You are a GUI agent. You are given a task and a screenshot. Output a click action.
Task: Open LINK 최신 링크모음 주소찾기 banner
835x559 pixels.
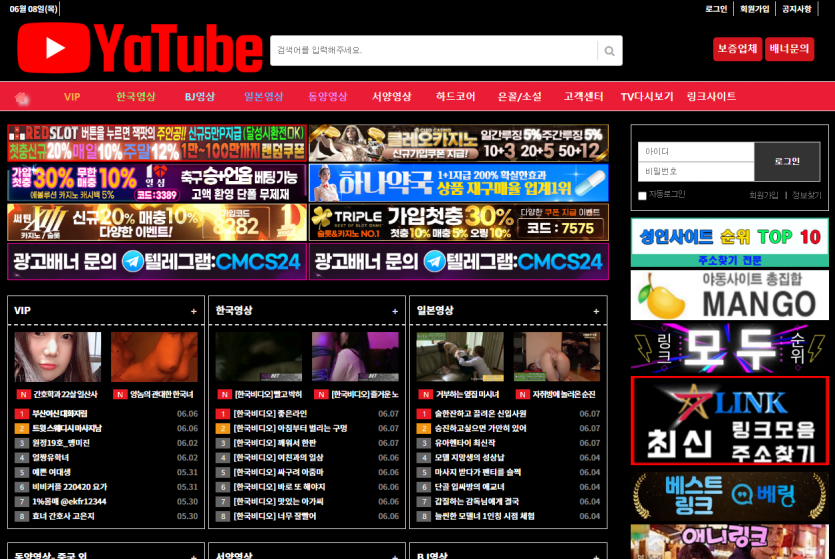click(730, 421)
